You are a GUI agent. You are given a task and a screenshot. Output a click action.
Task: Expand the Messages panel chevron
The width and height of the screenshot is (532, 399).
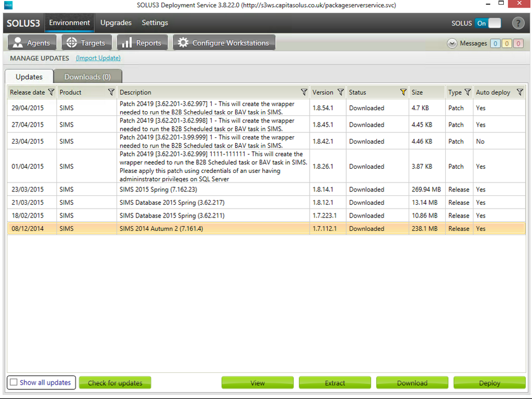(x=452, y=44)
